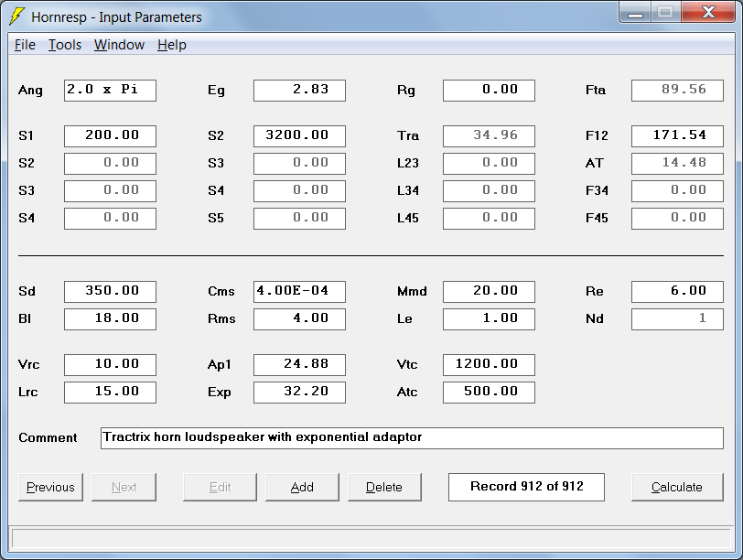The width and height of the screenshot is (743, 560).
Task: Click the Mmd field showing 20.00
Action: point(489,292)
